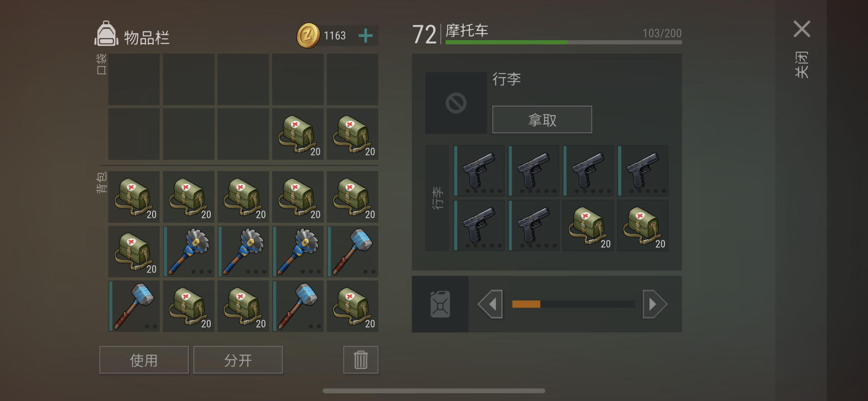Click the trash can delete icon

(x=361, y=360)
